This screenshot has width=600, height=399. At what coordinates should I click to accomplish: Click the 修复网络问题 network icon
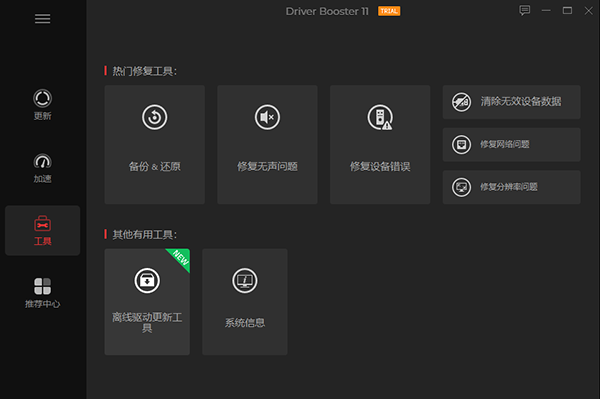click(x=461, y=145)
